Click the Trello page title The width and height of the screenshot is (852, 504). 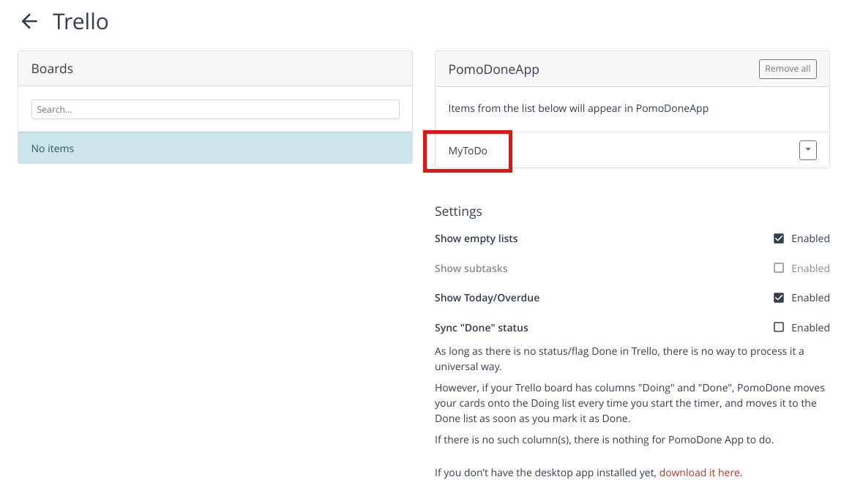click(81, 21)
